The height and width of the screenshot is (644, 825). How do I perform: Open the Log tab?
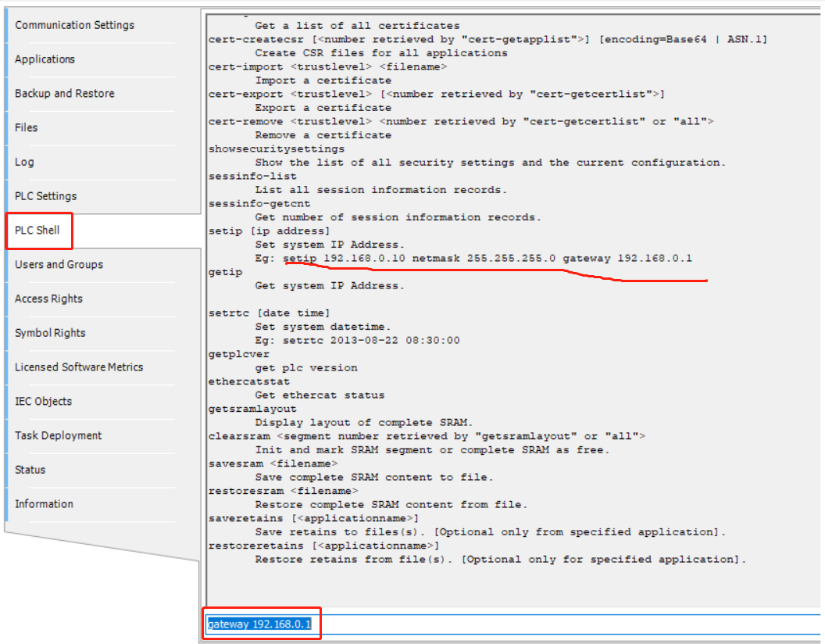[x=24, y=162]
